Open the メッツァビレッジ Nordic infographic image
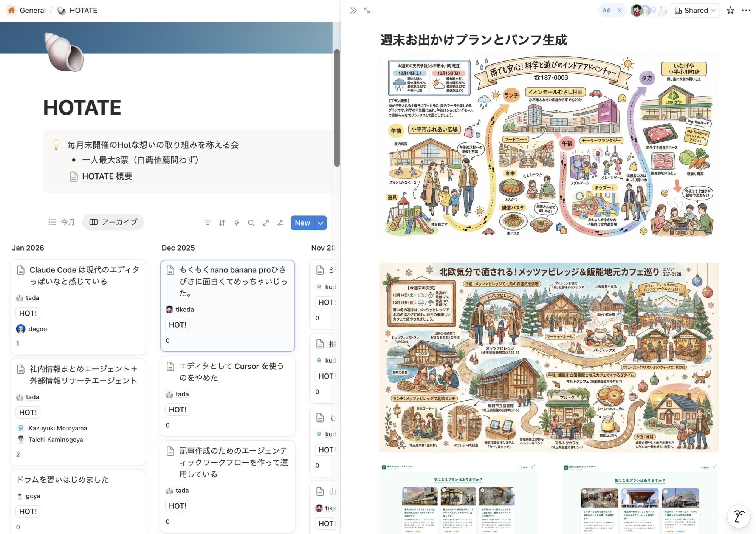The height and width of the screenshot is (534, 756). point(549,357)
